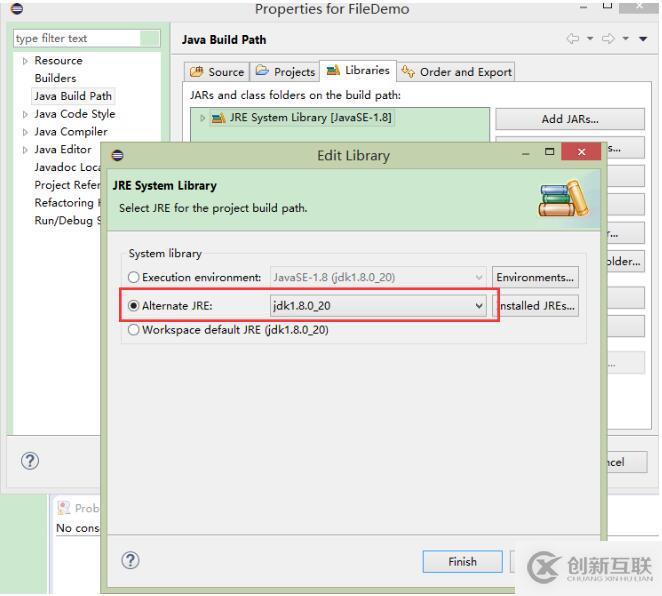This screenshot has width=662, height=596.
Task: Select Resource in the properties tree
Action: point(58,61)
